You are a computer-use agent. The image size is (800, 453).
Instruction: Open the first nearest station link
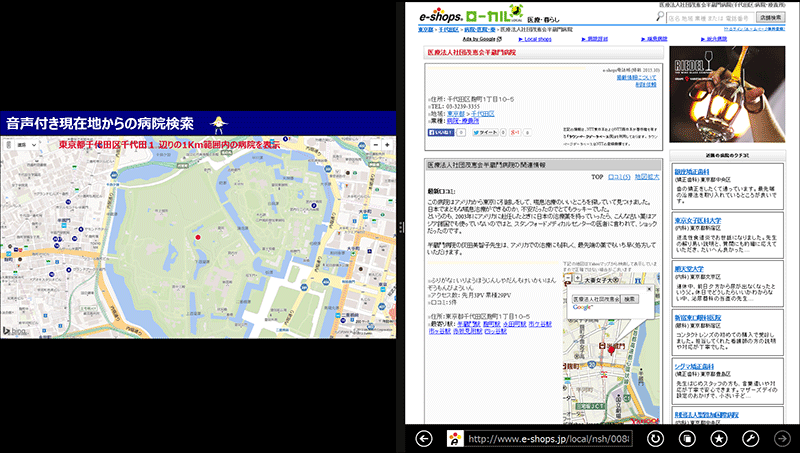tap(468, 324)
